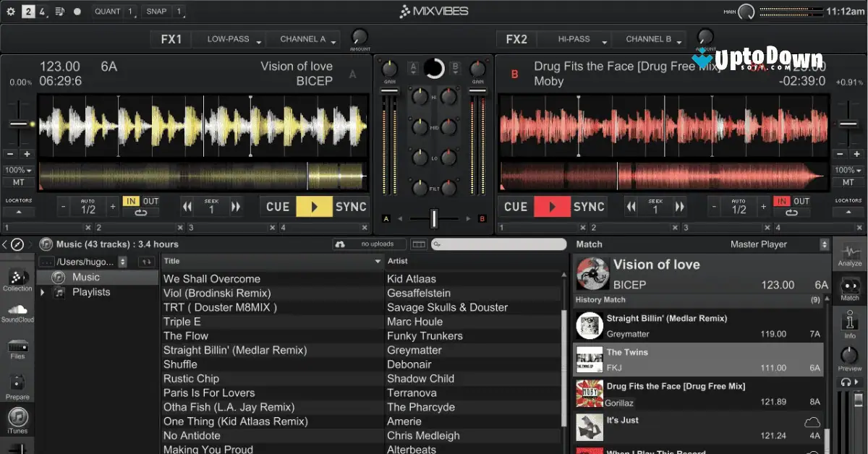Open the Analyze panel
Image resolution: width=868 pixels, height=454 pixels.
point(849,257)
